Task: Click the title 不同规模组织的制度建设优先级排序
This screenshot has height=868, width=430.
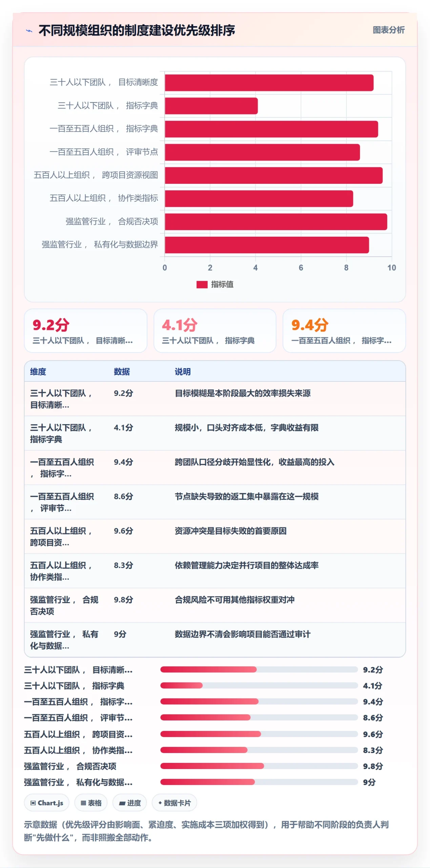Action: [x=137, y=31]
